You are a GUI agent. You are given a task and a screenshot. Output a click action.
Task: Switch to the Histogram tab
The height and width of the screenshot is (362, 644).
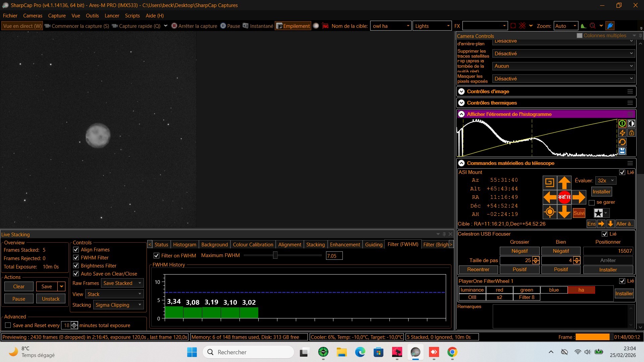tap(184, 245)
